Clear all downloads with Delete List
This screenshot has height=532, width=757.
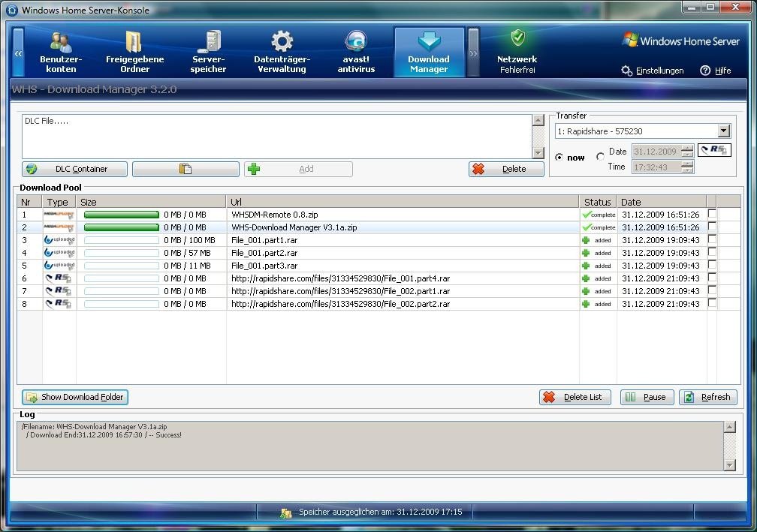coord(575,397)
